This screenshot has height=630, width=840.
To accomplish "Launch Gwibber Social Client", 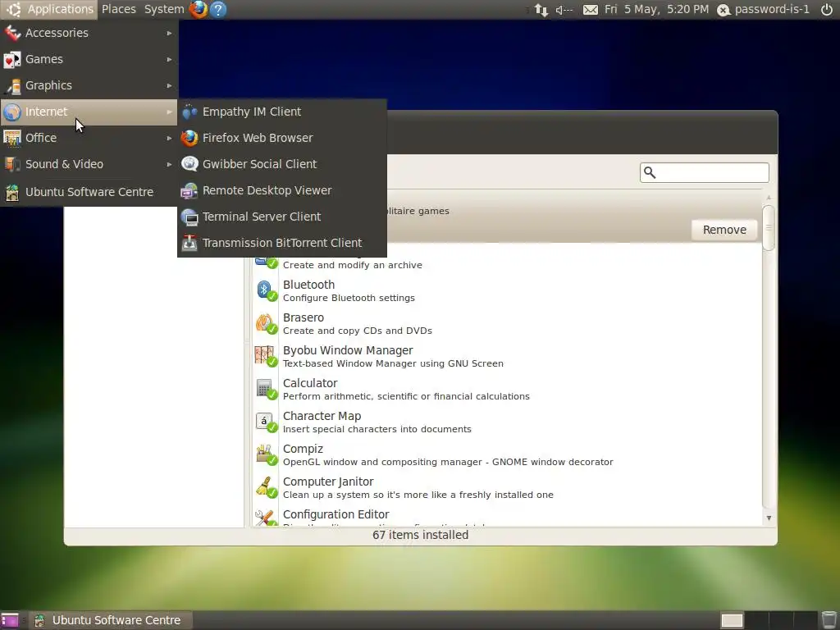I will click(x=282, y=164).
